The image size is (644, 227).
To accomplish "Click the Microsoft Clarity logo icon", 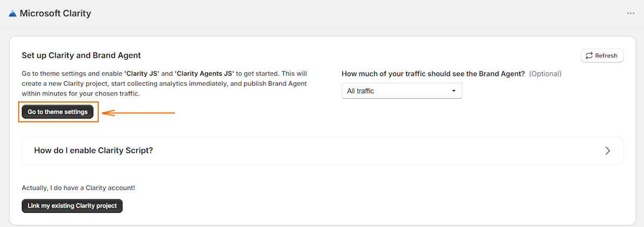I will (x=12, y=13).
